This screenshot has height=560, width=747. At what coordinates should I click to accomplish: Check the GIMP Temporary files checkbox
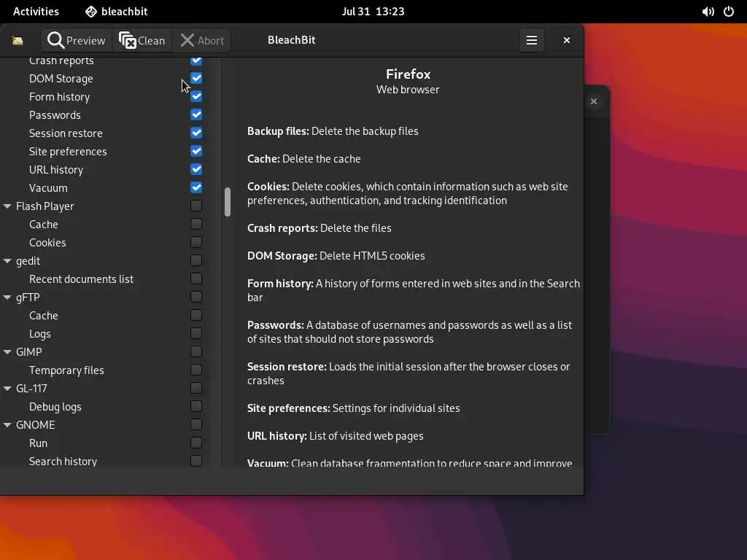click(196, 370)
